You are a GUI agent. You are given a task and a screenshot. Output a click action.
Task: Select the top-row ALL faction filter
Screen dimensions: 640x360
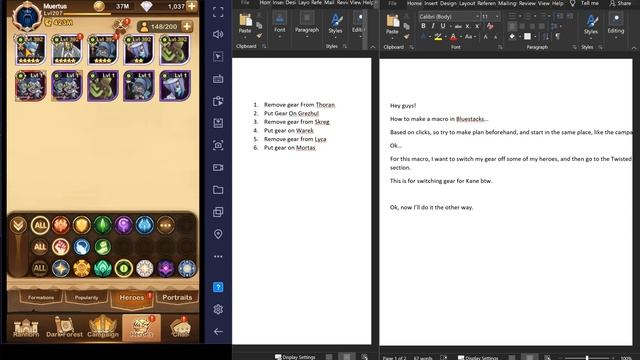(40, 225)
